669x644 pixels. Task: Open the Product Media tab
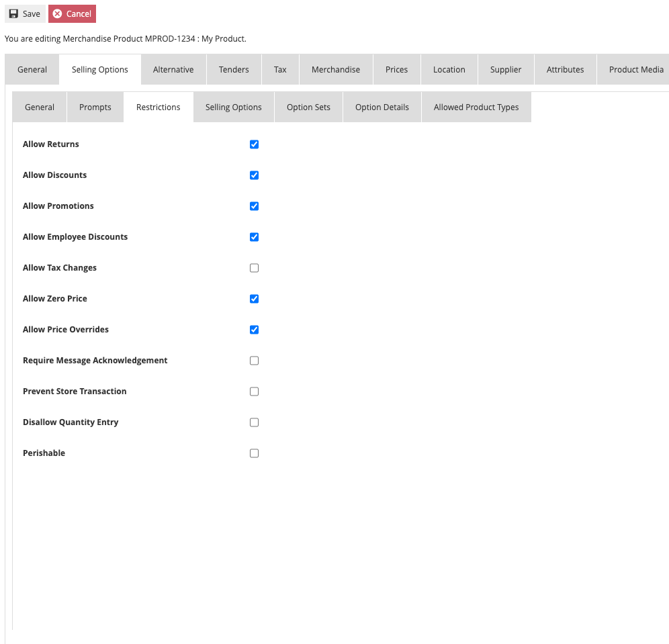635,68
